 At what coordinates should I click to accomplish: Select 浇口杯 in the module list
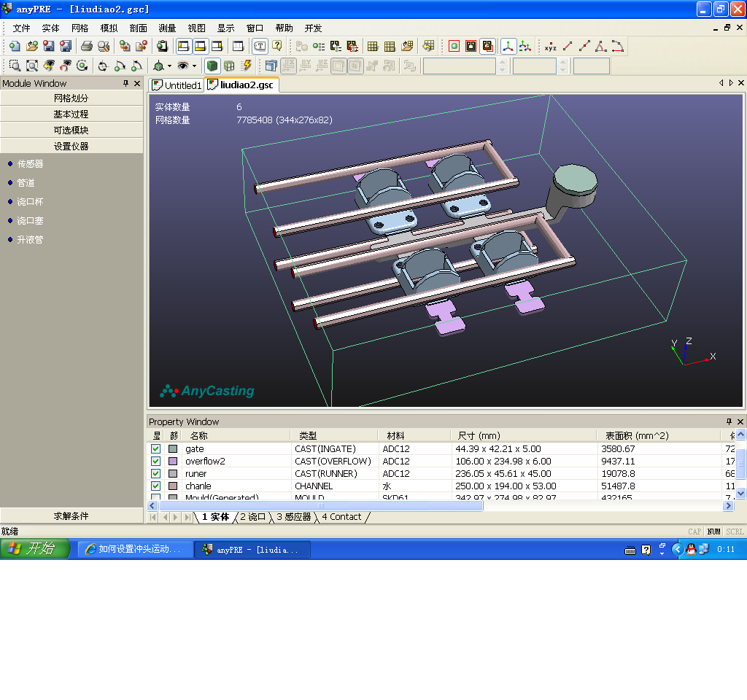(x=30, y=202)
